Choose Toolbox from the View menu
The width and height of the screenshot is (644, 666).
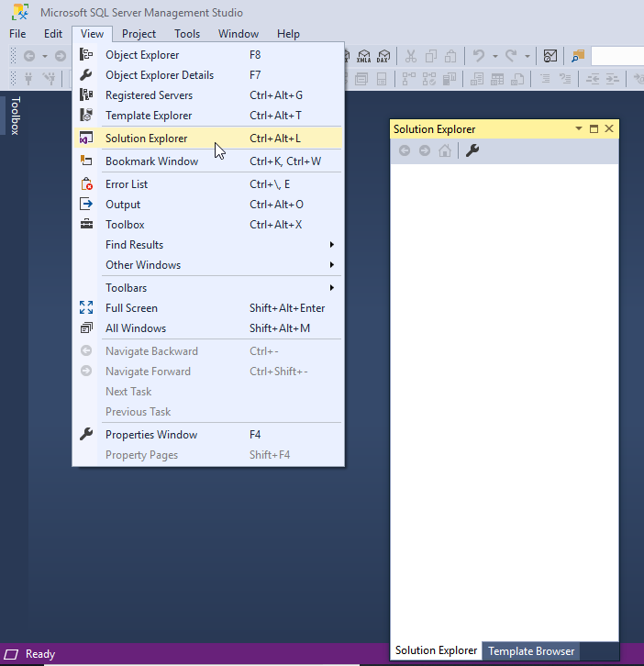point(208,225)
